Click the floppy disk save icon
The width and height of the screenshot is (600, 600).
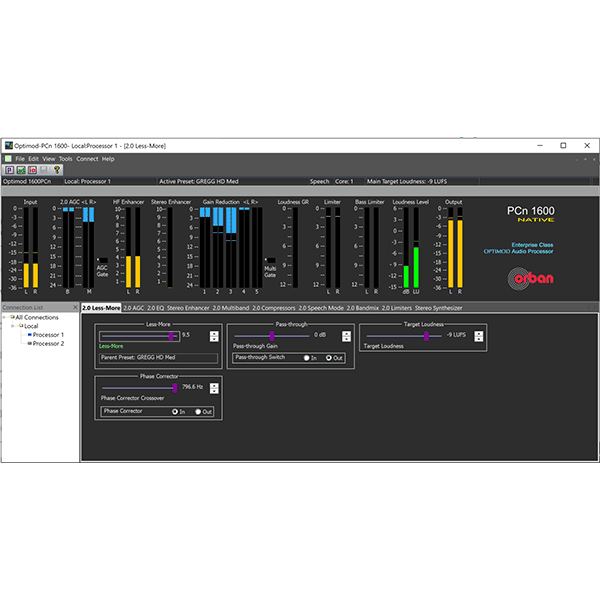click(43, 170)
